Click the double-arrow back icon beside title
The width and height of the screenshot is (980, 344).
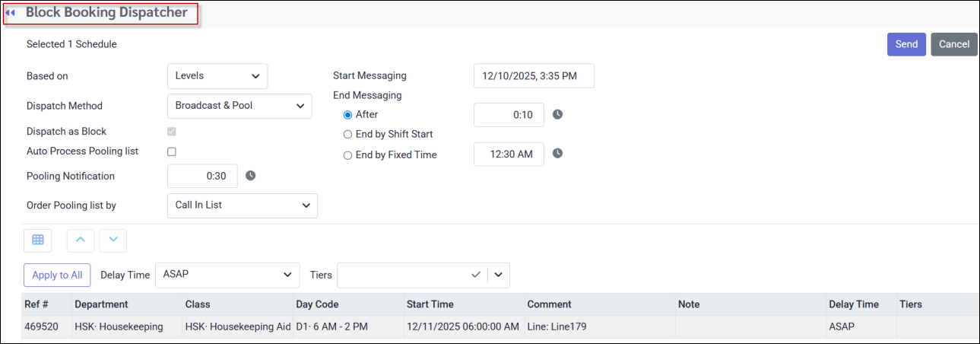[x=11, y=13]
